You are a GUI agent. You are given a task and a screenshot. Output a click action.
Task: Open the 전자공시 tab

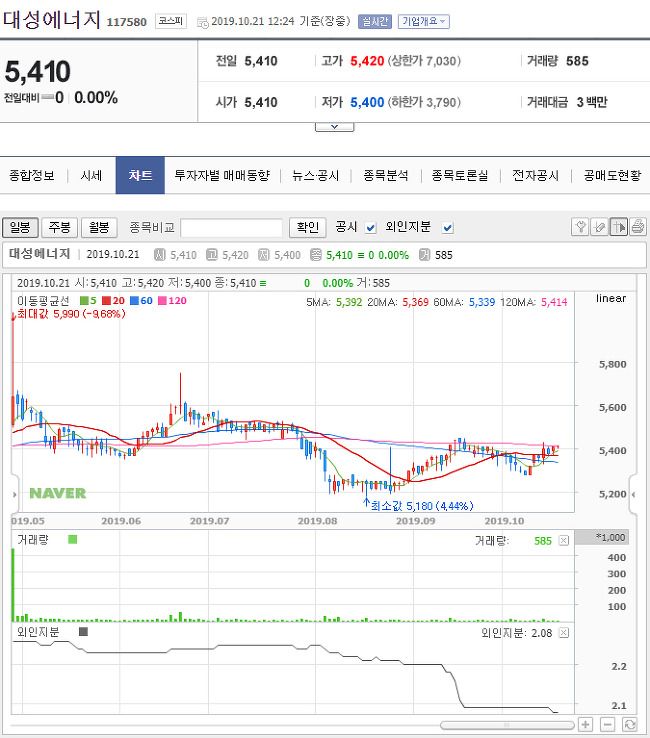click(535, 176)
